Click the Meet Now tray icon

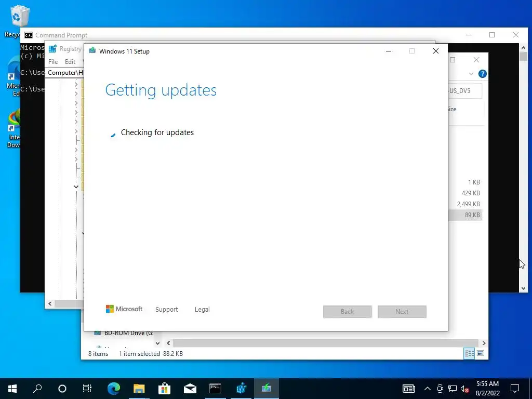(x=440, y=389)
